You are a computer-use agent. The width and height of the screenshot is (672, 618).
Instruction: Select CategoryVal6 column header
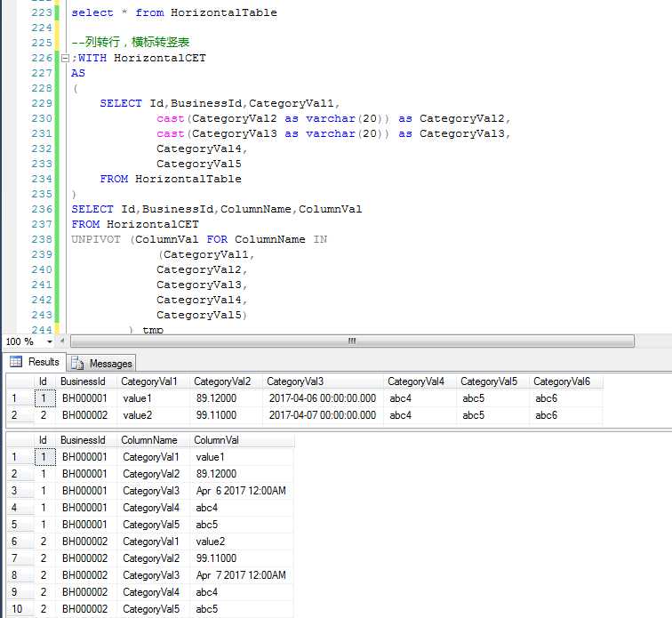[x=565, y=381]
